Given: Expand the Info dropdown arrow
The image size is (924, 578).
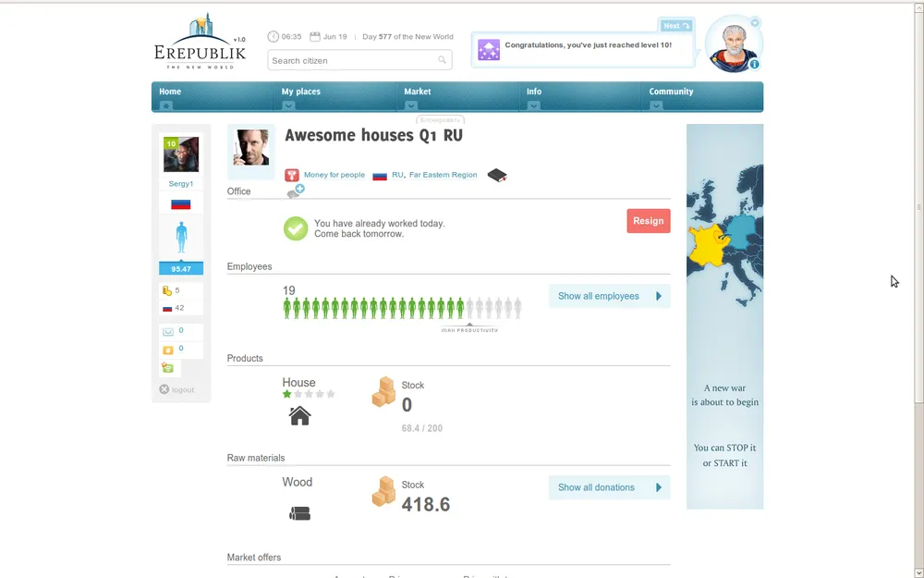Looking at the screenshot, I should 533,105.
